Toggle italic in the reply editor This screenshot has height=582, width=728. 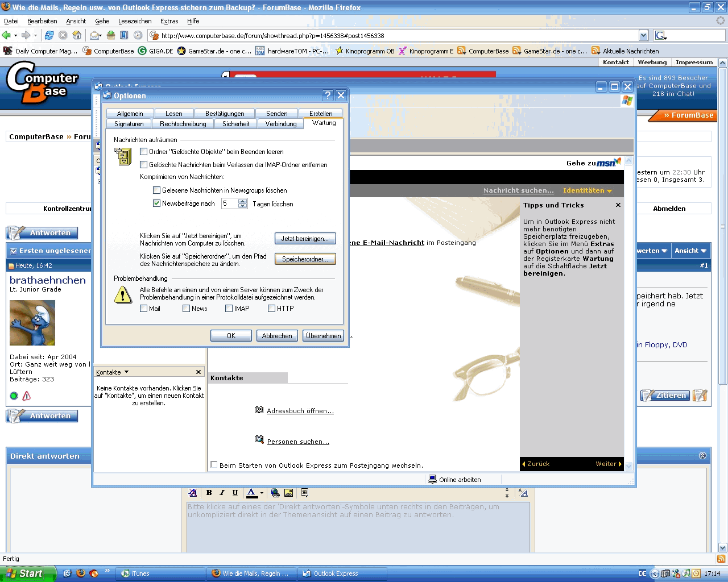(x=222, y=493)
